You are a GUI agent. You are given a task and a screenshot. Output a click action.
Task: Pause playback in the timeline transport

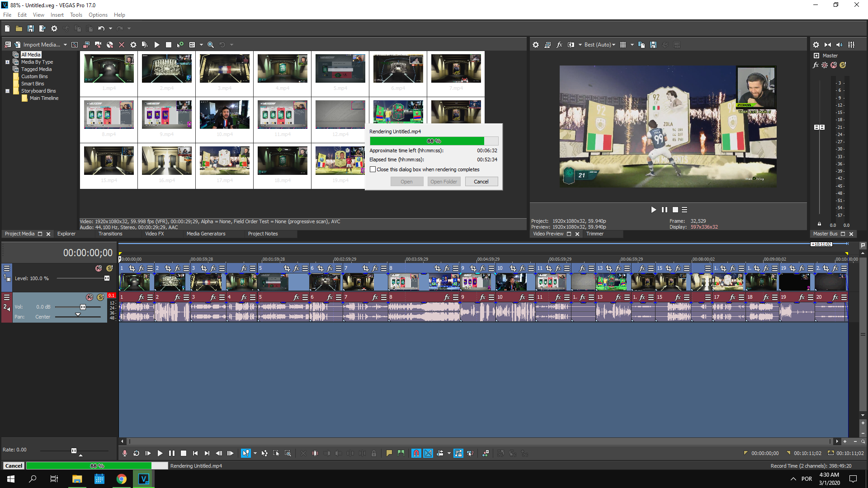point(172,453)
